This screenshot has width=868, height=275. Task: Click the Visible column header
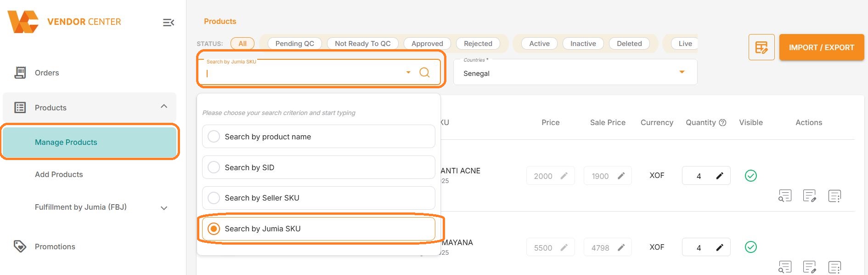(x=751, y=122)
